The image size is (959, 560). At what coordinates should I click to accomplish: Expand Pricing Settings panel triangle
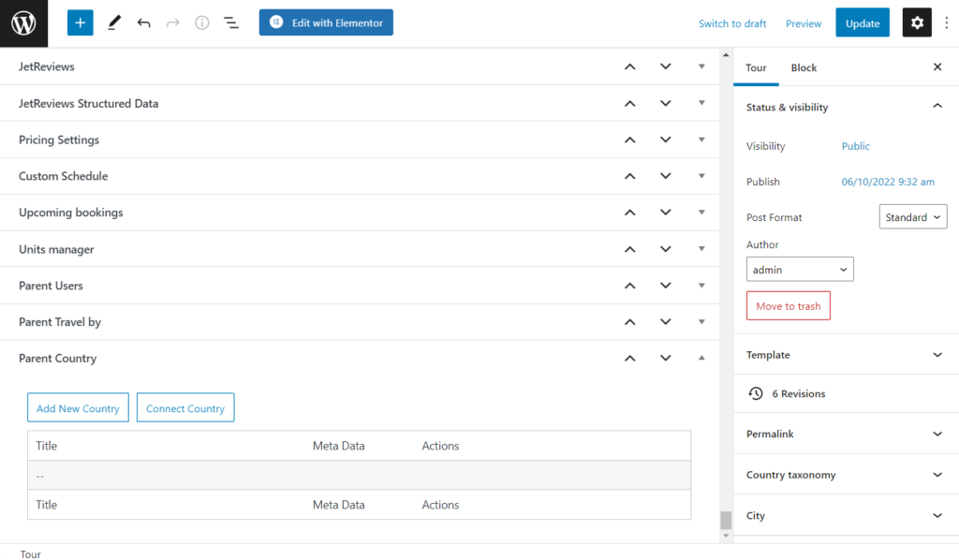tap(701, 140)
